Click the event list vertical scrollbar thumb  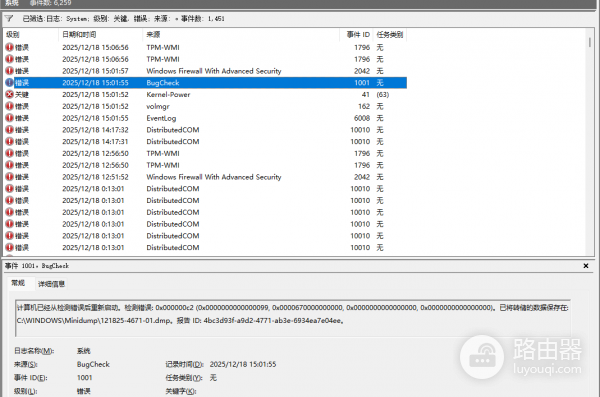pos(590,42)
